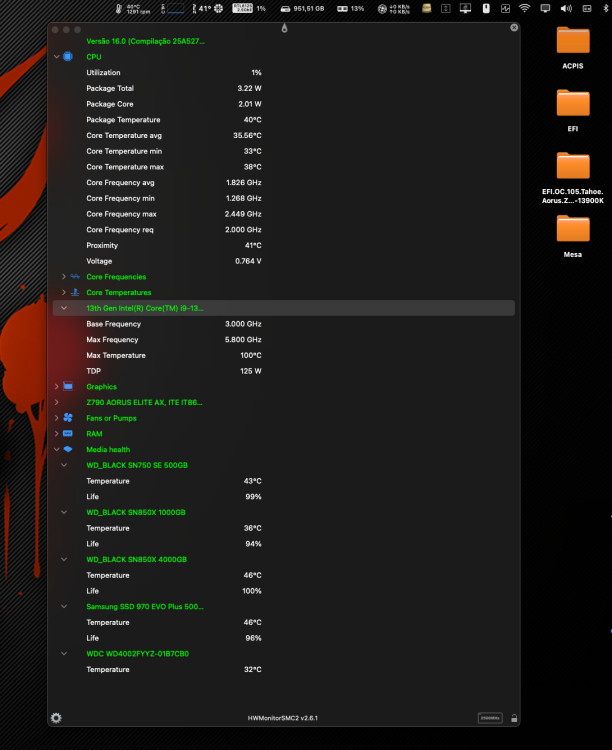Click the mouse icon in menu bar
Screen dimensions: 612x750
tap(486, 8)
